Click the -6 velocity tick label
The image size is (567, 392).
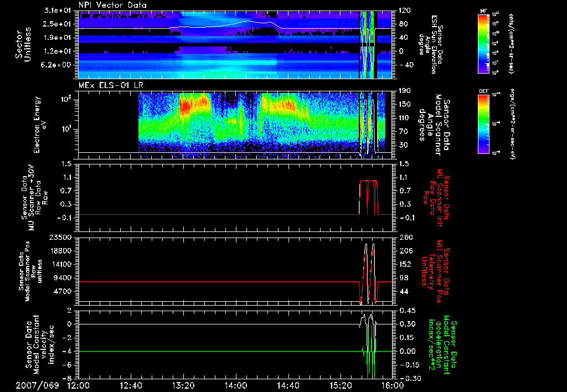[x=67, y=365]
